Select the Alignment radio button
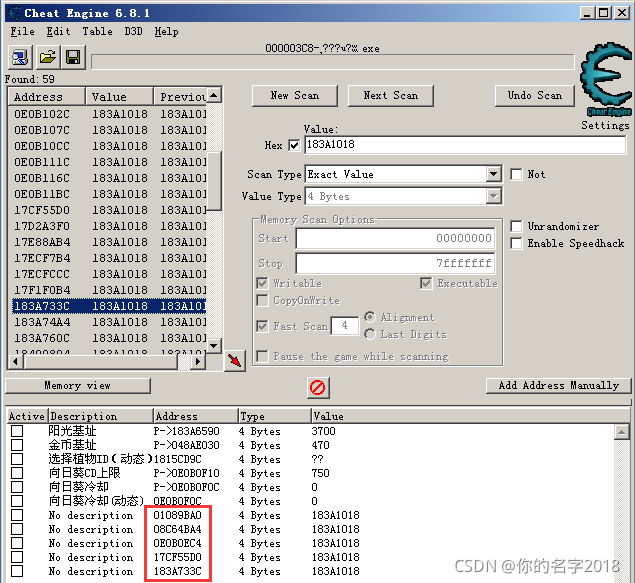 (369, 317)
